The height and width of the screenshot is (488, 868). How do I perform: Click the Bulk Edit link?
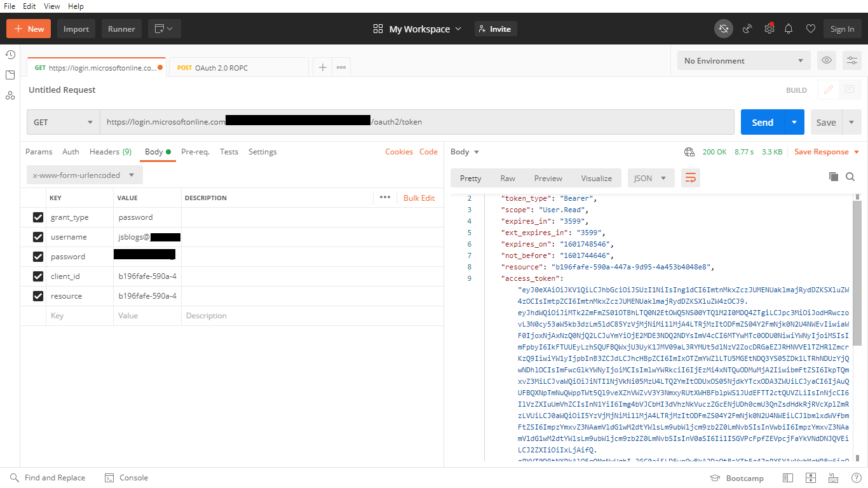click(419, 198)
